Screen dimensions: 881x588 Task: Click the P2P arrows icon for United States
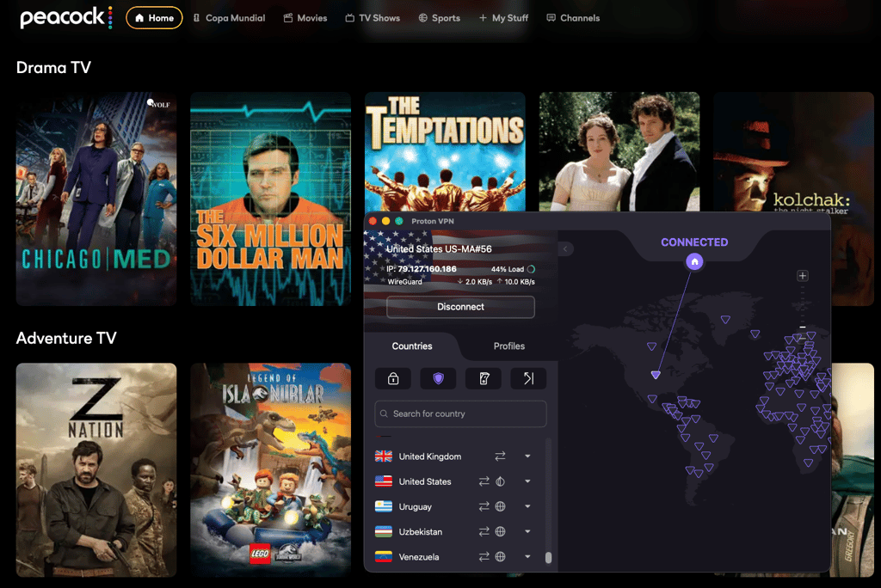click(484, 481)
